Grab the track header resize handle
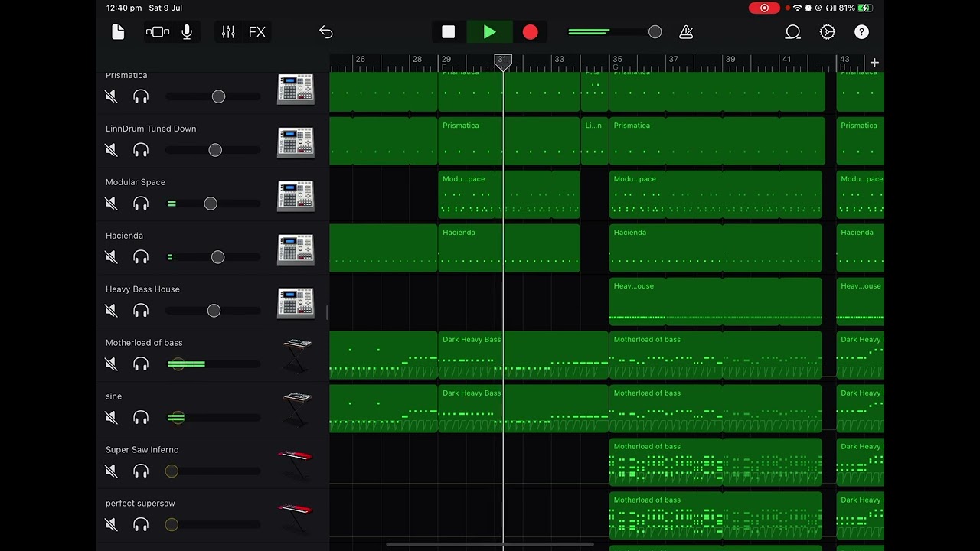Screen dimensions: 980x551 click(x=327, y=312)
